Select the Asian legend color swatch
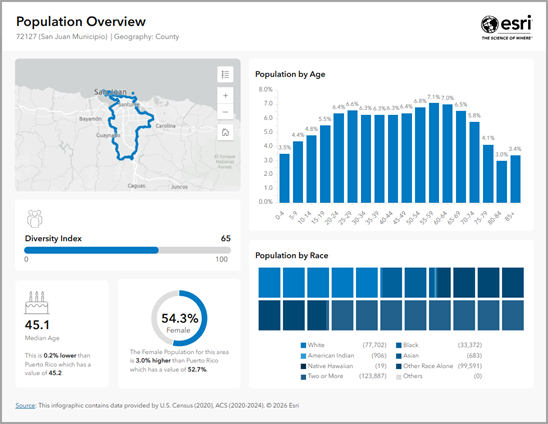 [399, 356]
